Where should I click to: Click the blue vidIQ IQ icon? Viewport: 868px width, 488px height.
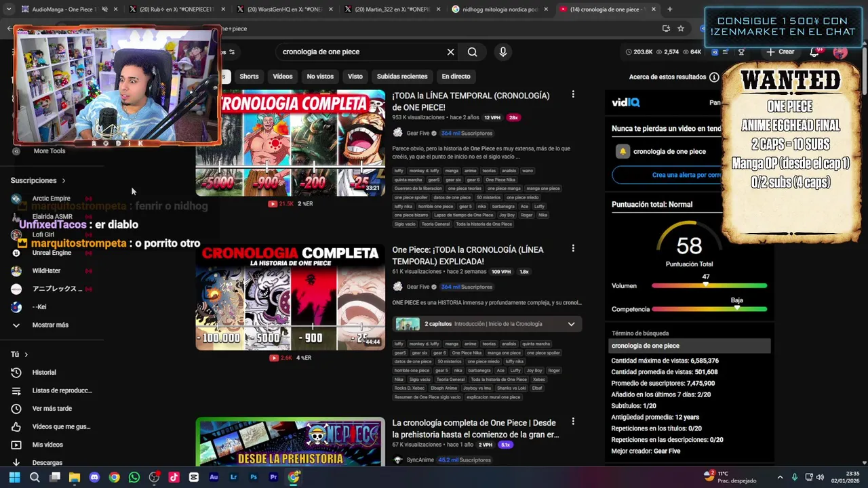click(715, 52)
